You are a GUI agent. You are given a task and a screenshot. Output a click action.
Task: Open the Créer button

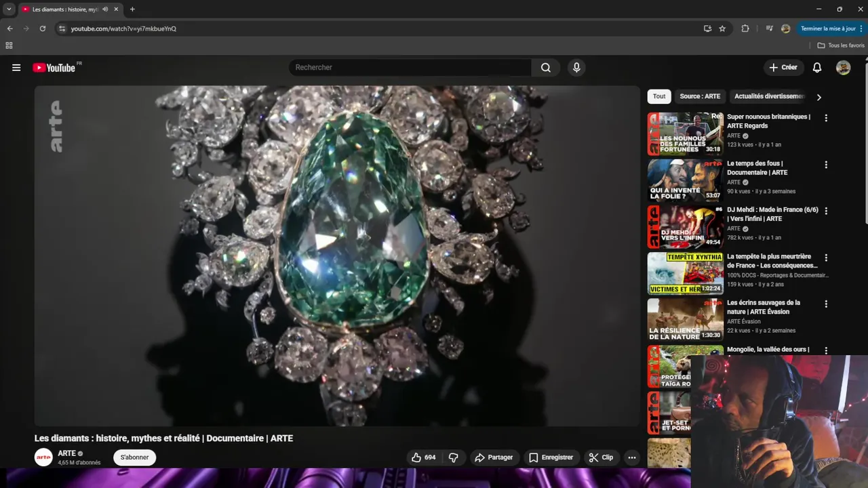(783, 68)
